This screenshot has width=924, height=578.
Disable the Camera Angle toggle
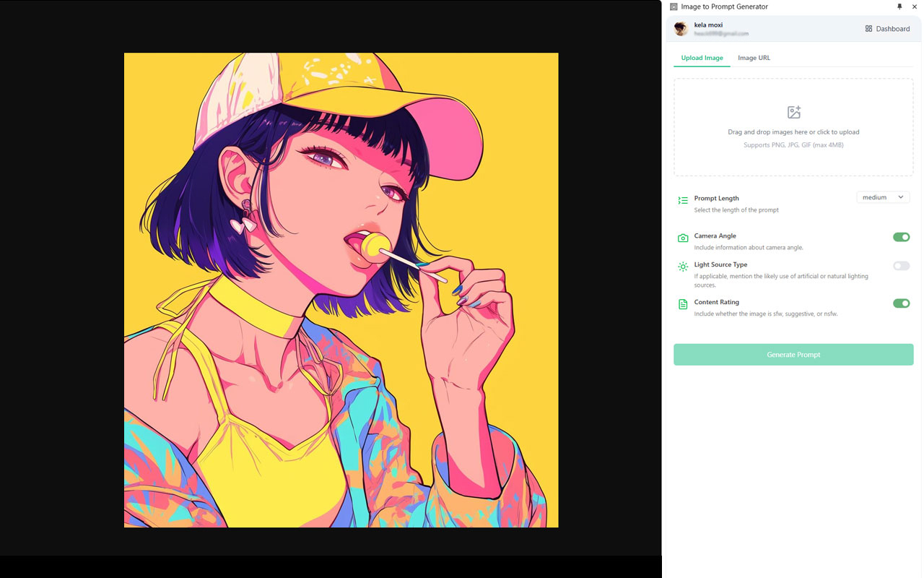(901, 237)
